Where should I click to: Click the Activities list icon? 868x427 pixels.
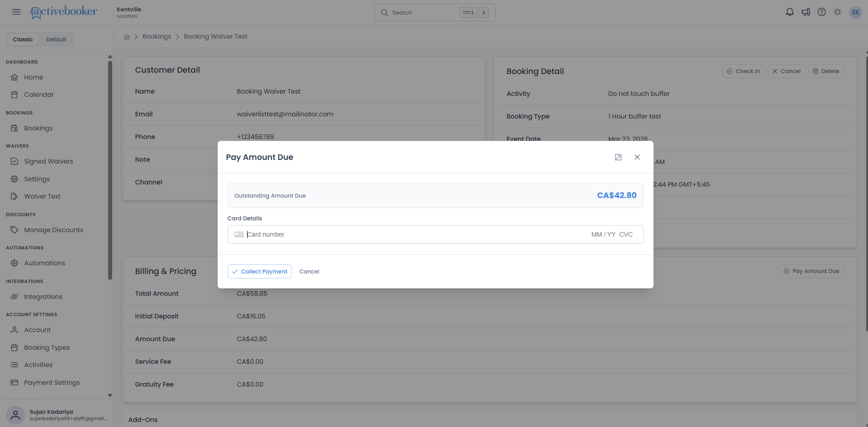point(15,365)
